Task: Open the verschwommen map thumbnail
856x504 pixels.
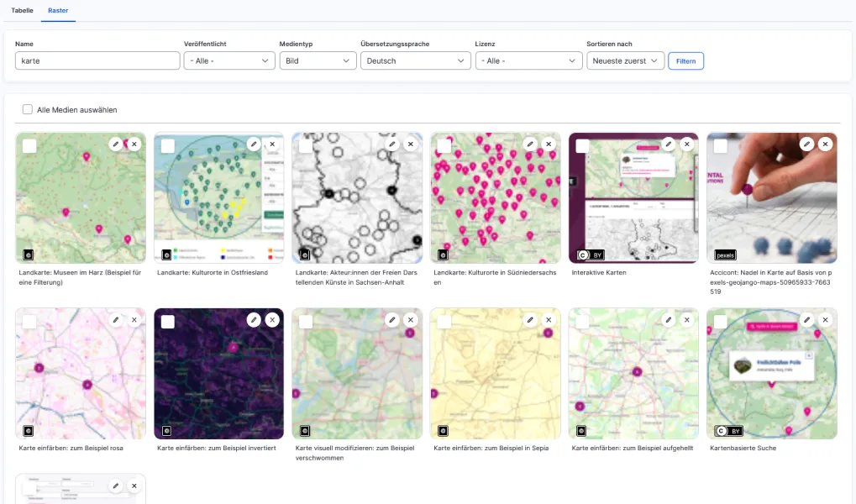Action: pos(357,374)
